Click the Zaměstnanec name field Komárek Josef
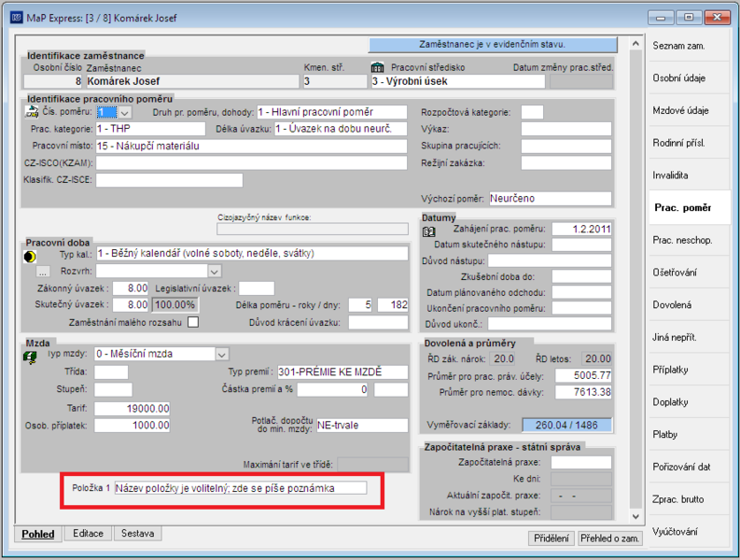 192,81
